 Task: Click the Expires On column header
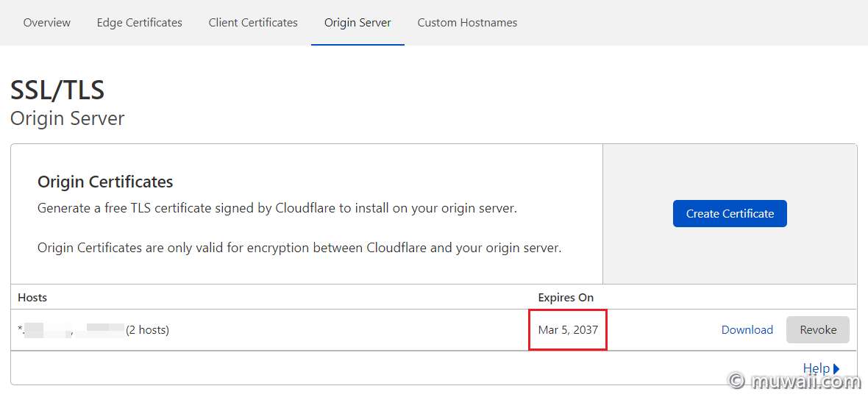pos(566,298)
